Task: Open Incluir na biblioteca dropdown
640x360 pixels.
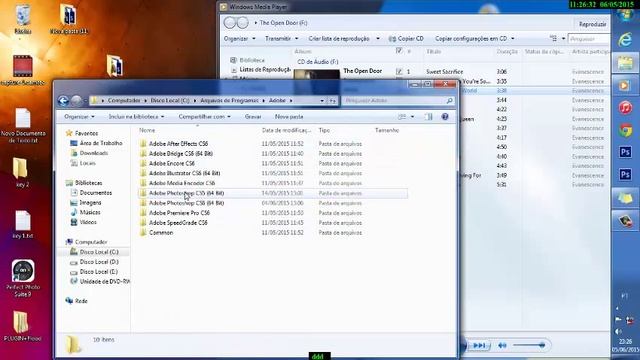Action: point(136,117)
